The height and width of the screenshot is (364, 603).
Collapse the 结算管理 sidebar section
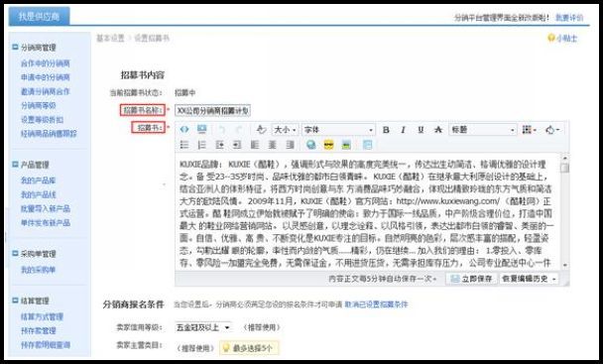[15, 301]
